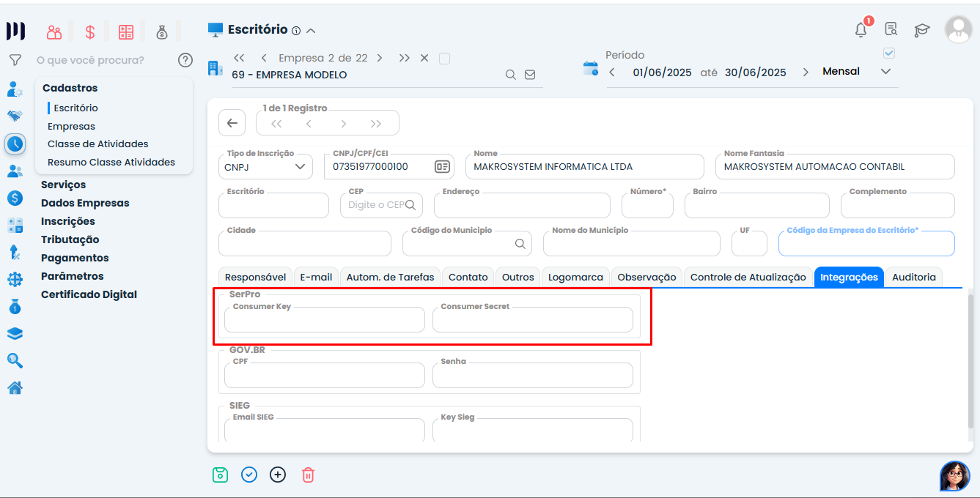Viewport: 980px width, 498px height.
Task: Click the green save icon
Action: (x=220, y=475)
